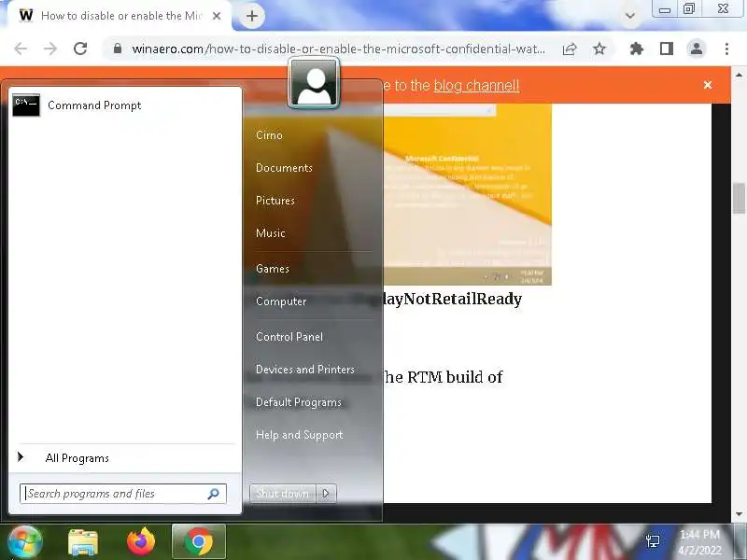Switch to Chrome taskbar button
Viewport: 747px width, 560px height.
[x=199, y=541]
